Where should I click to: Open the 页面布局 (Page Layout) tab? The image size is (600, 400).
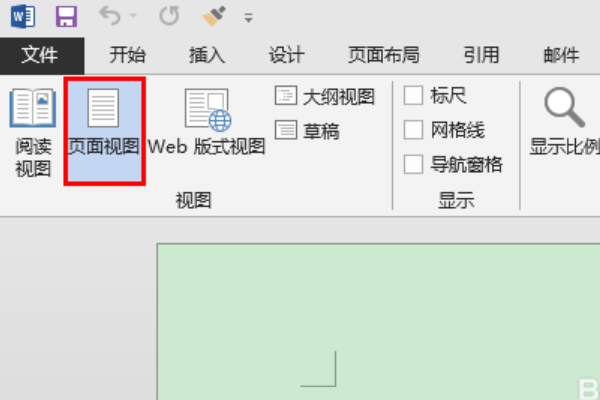click(384, 55)
